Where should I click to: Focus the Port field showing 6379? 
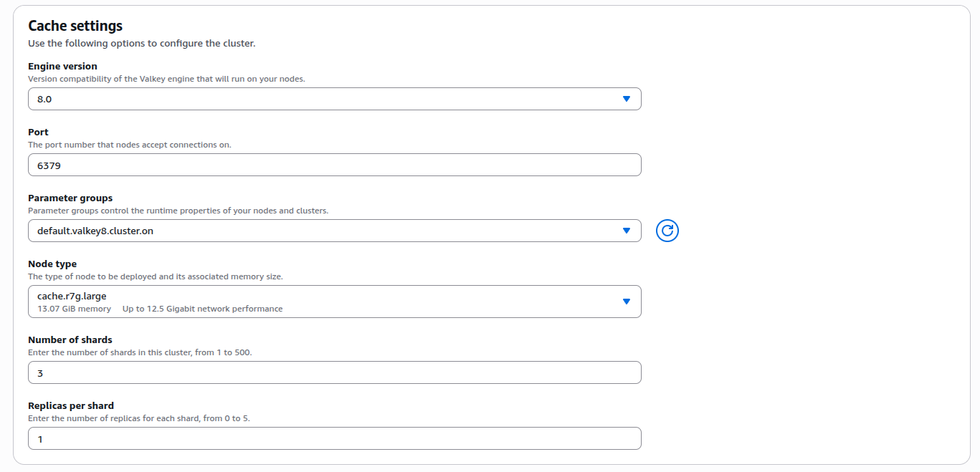(x=334, y=165)
